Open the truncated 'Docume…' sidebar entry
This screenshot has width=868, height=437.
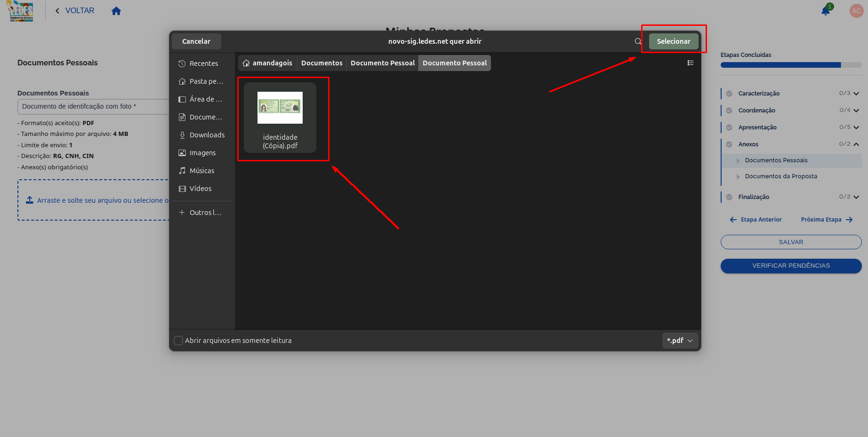click(x=202, y=117)
